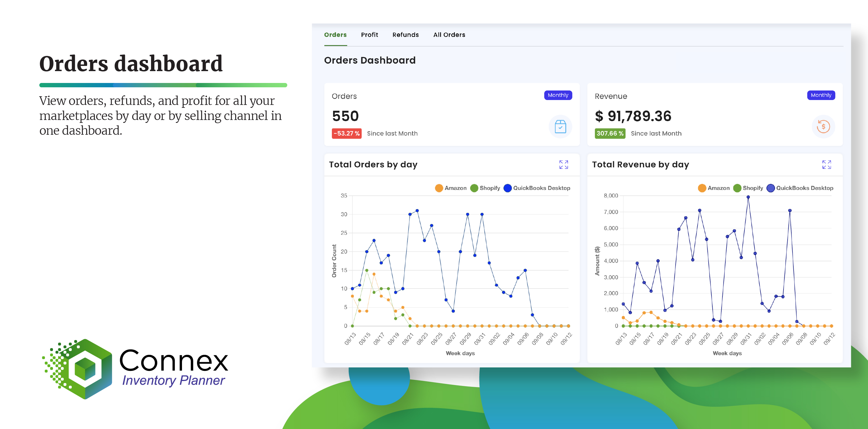This screenshot has width=868, height=429.
Task: Click the -53.27 % change badge
Action: [x=346, y=133]
